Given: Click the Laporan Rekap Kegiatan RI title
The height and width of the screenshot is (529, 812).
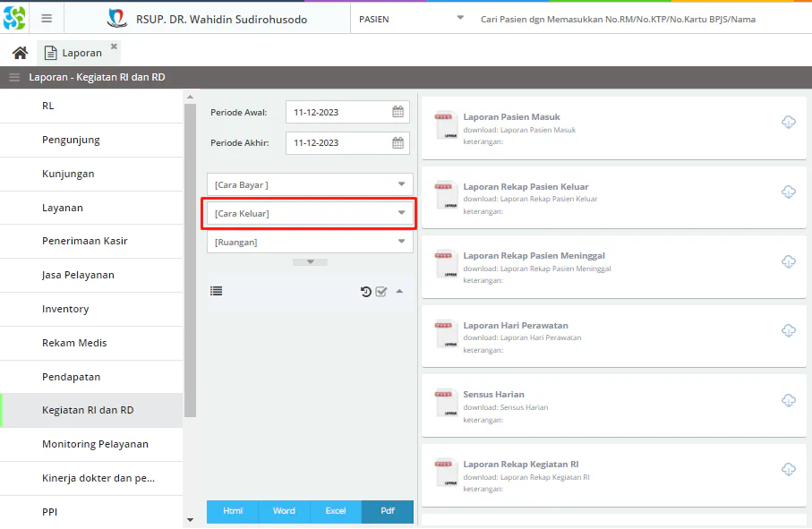Looking at the screenshot, I should pyautogui.click(x=521, y=465).
